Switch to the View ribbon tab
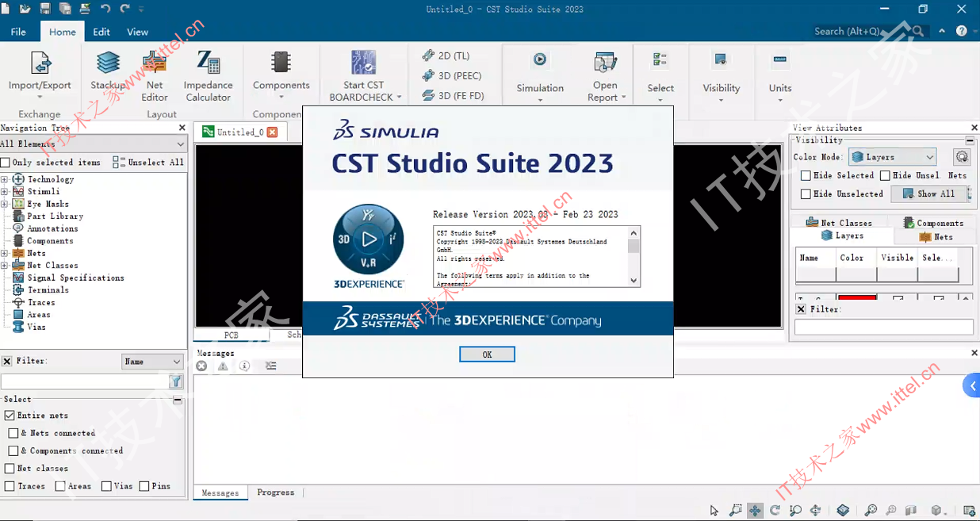 [138, 32]
